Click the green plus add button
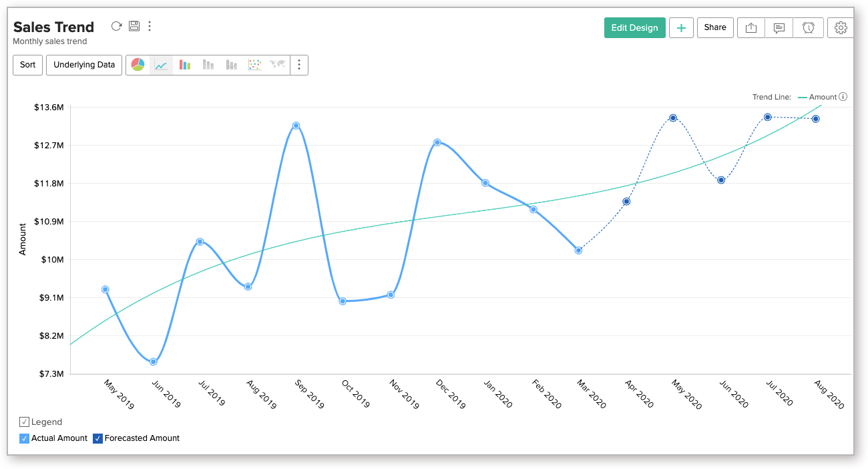This screenshot has width=868, height=469. point(681,27)
